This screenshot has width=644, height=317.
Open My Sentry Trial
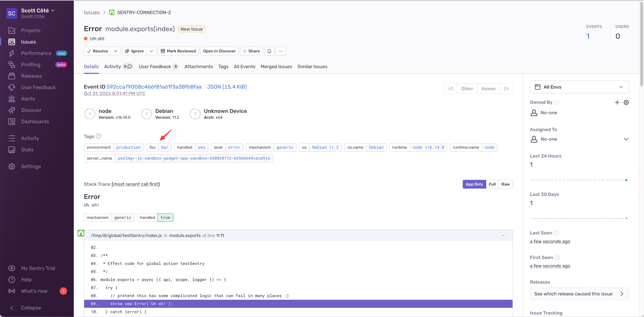[x=38, y=268]
